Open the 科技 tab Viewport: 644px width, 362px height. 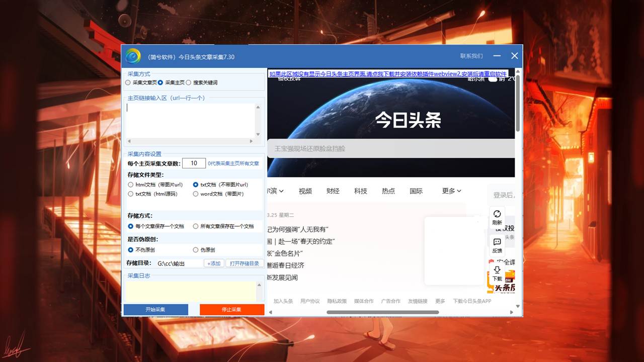360,191
